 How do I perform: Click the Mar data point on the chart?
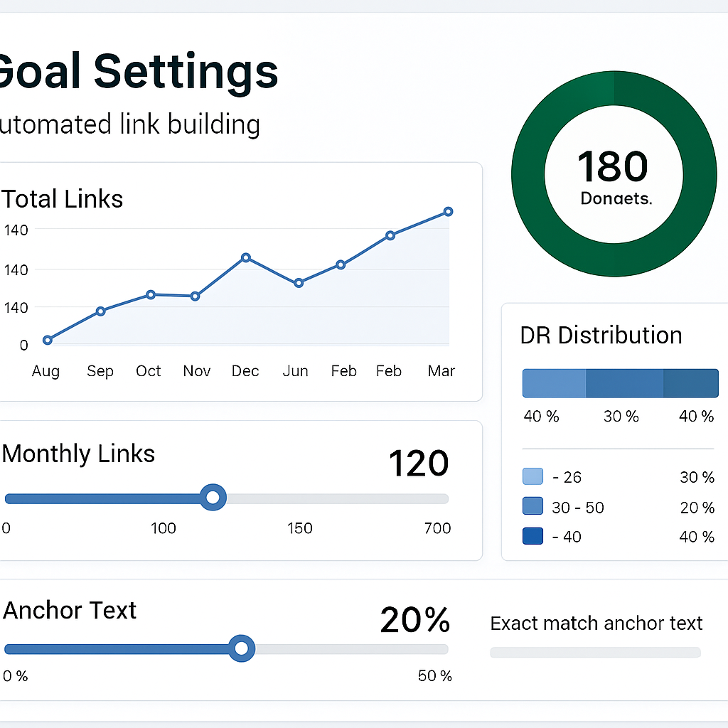pyautogui.click(x=448, y=211)
